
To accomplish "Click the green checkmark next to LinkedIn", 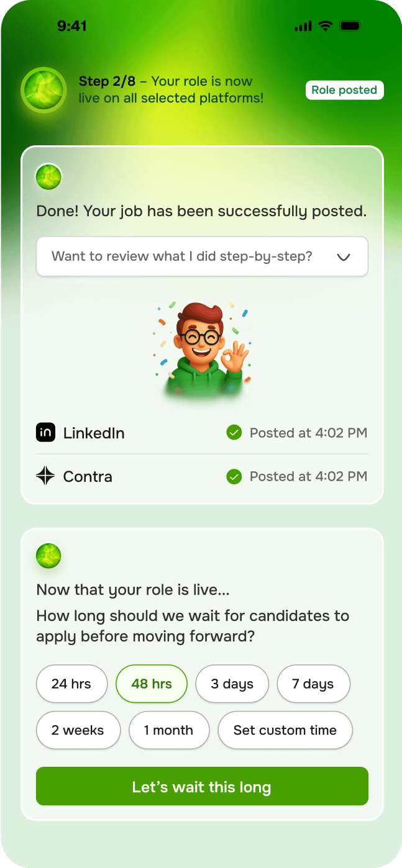I will (x=234, y=433).
